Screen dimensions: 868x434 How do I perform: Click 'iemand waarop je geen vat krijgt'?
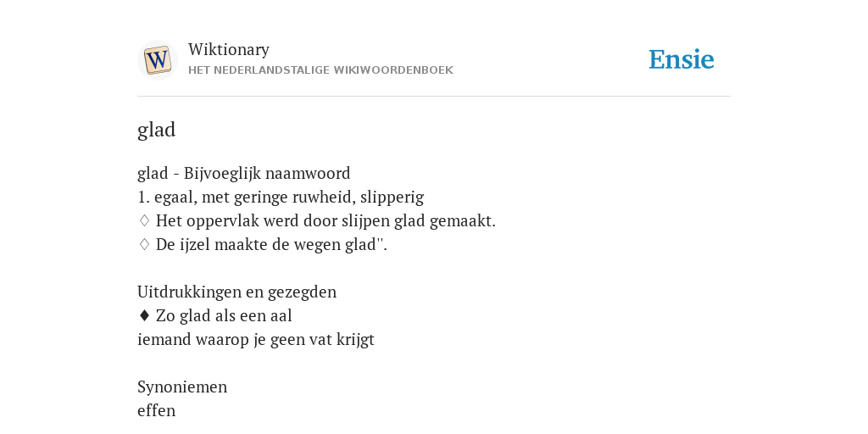tap(256, 339)
